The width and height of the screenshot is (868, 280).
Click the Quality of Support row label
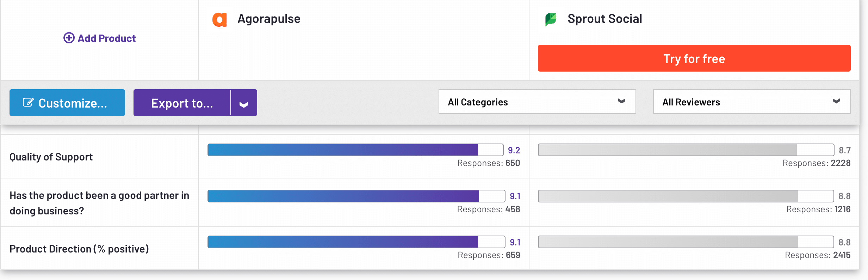coord(51,157)
